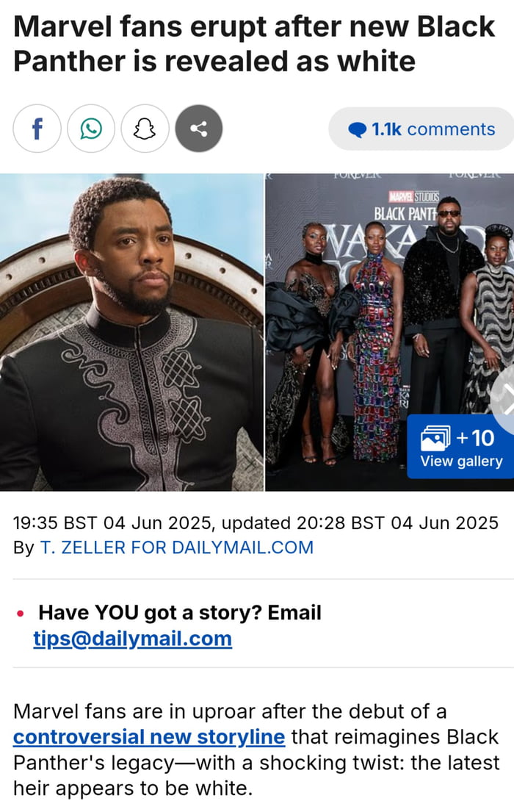This screenshot has width=514, height=812.
Task: Open the throne portrait photo
Action: (x=131, y=332)
